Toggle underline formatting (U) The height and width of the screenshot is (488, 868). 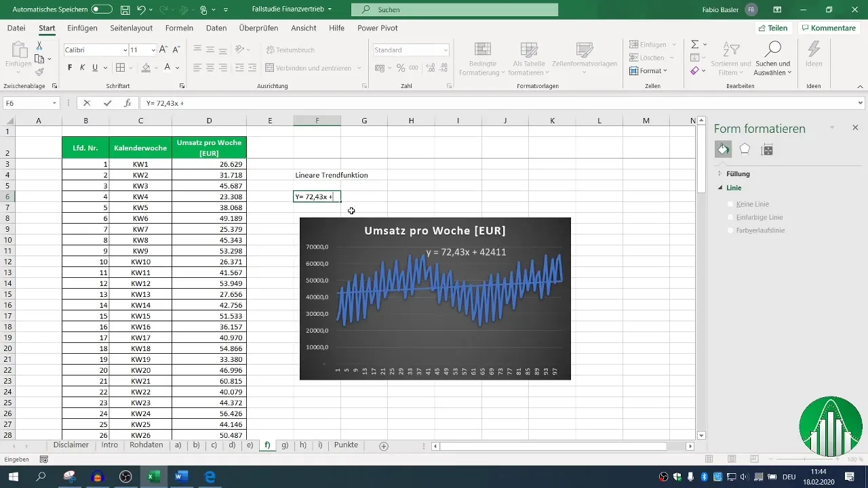(x=95, y=68)
